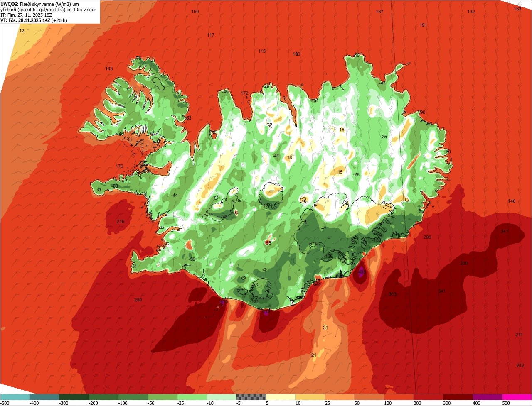532x406 pixels.
Task: Click the map value '99' near the western glacier
Action: pos(236,213)
